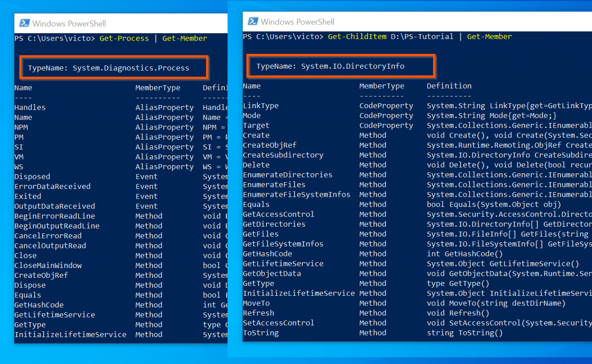Click 'Refresh' method name in right window
The image size is (592, 364).
coord(258,313)
